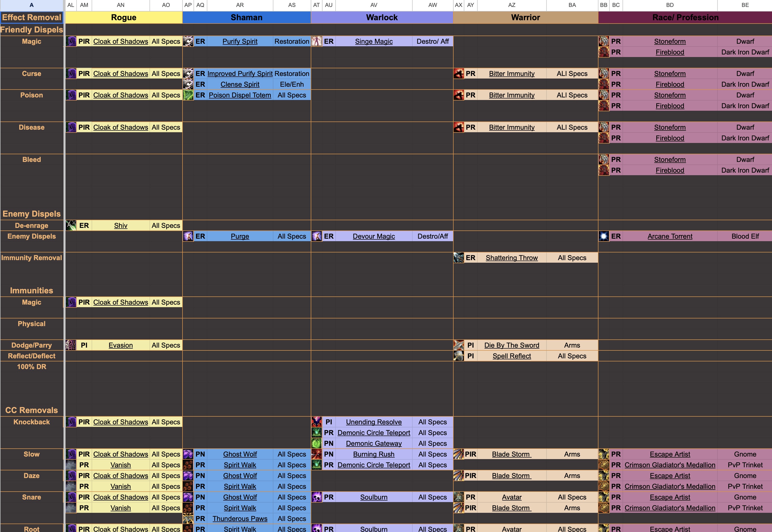The width and height of the screenshot is (772, 532).
Task: Click the Die By The Sword icon
Action: tap(459, 345)
